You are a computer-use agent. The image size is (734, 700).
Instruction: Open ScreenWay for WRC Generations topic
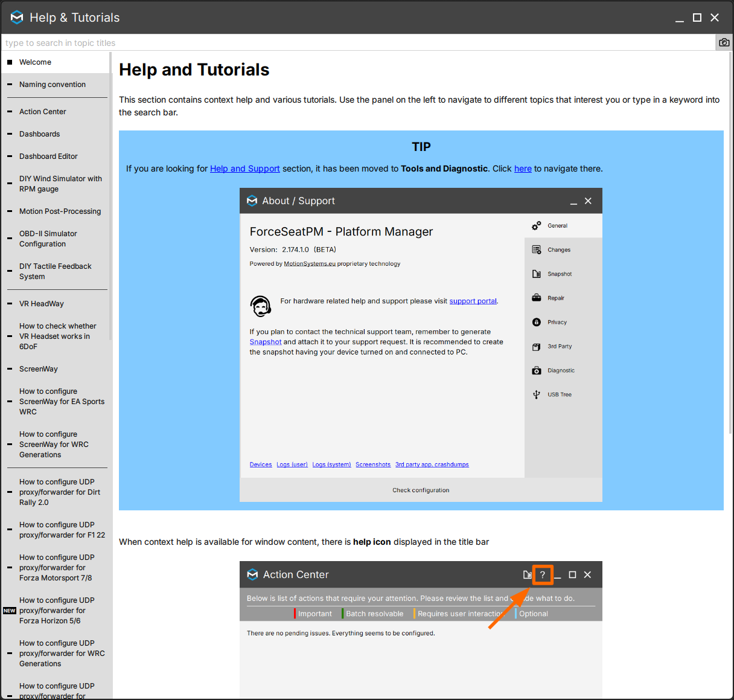pos(56,445)
